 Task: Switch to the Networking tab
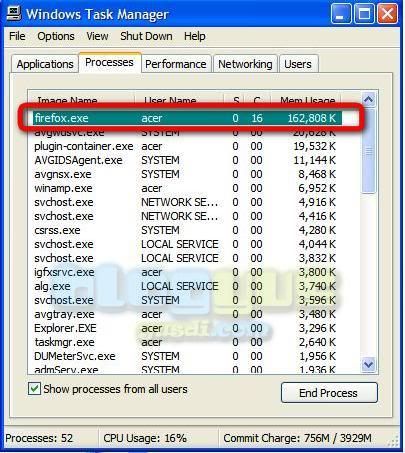(x=245, y=64)
